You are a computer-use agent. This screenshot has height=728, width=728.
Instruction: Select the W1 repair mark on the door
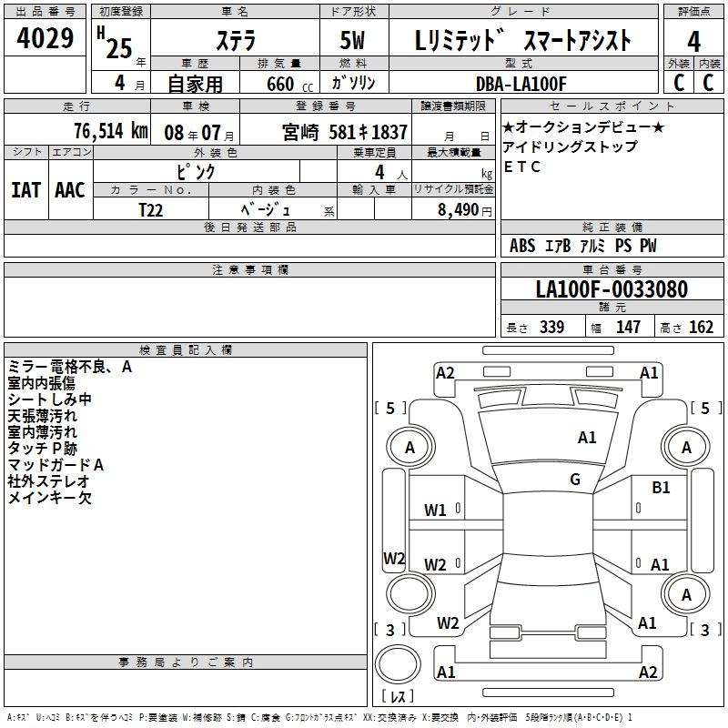click(x=435, y=511)
